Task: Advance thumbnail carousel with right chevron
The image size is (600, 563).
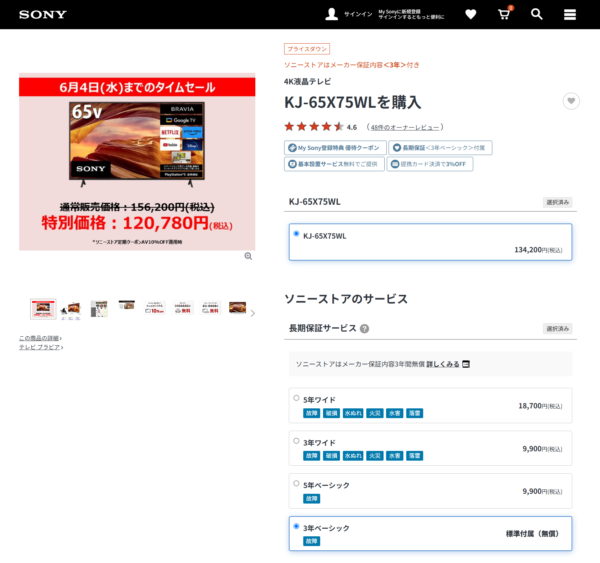Action: (x=253, y=313)
